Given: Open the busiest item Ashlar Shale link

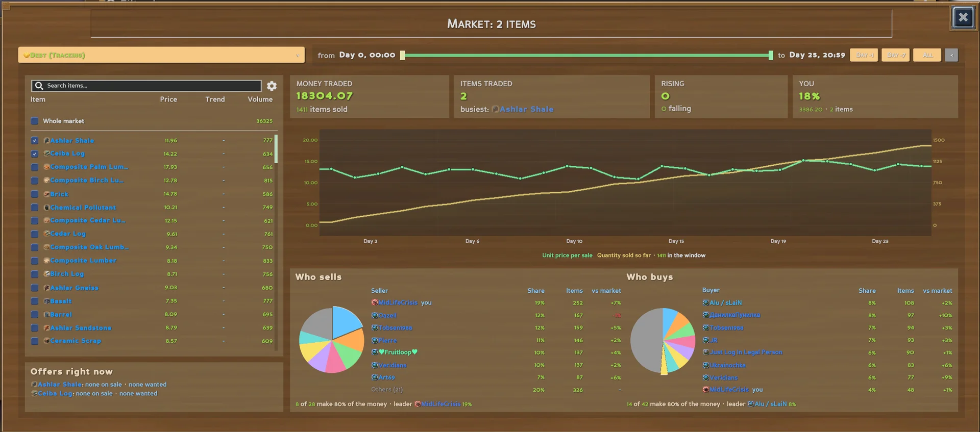Looking at the screenshot, I should pyautogui.click(x=526, y=109).
